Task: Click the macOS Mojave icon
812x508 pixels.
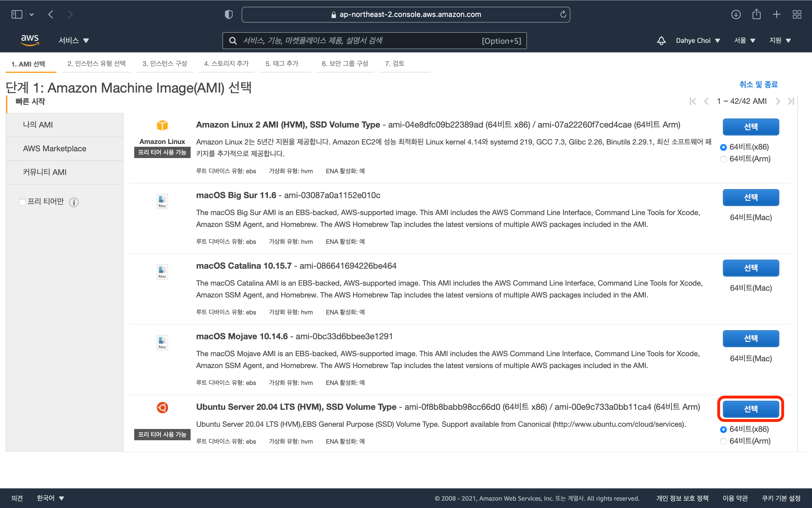Action: pyautogui.click(x=162, y=342)
